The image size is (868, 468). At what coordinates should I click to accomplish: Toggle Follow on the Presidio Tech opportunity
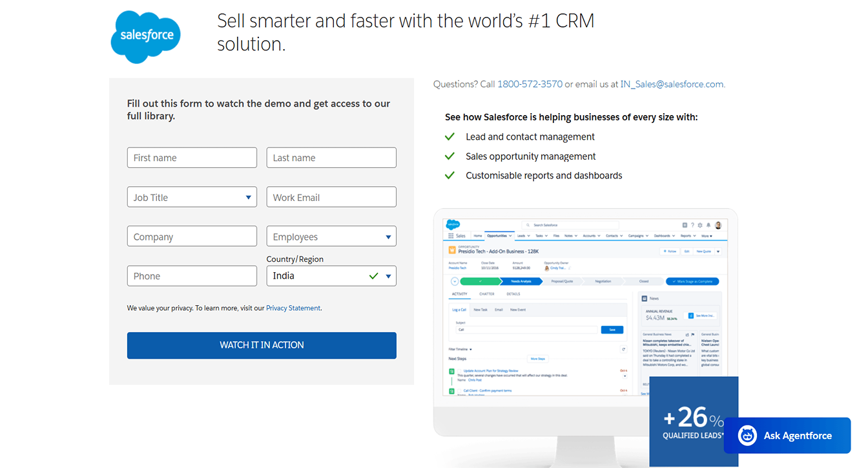pyautogui.click(x=670, y=251)
